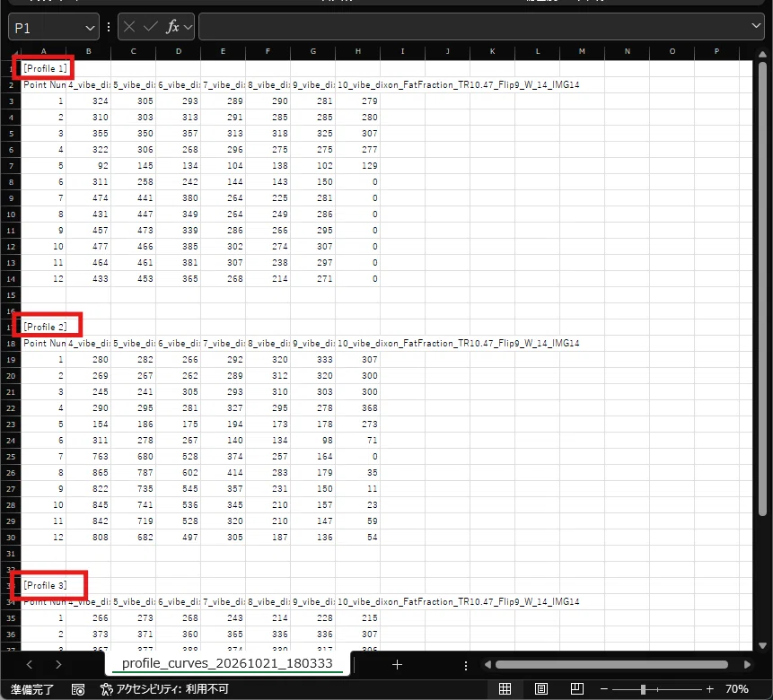Click the [Profile 1] cell

(x=44, y=68)
